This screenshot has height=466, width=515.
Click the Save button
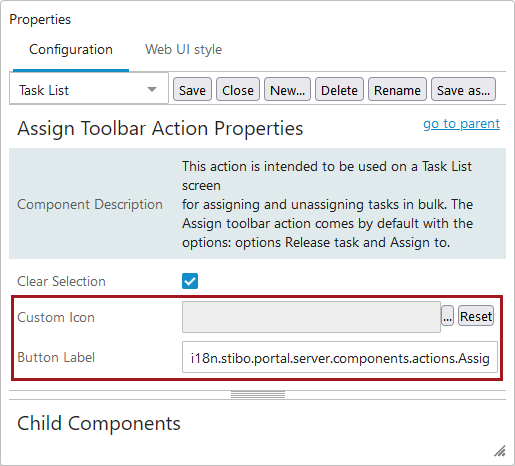pyautogui.click(x=192, y=89)
